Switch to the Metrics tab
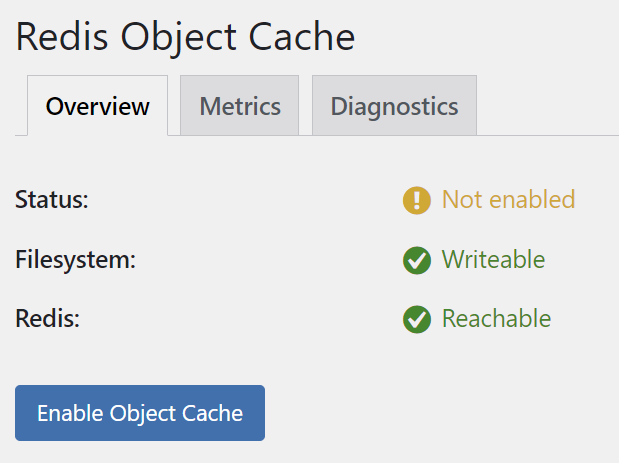This screenshot has height=463, width=619. click(x=240, y=106)
